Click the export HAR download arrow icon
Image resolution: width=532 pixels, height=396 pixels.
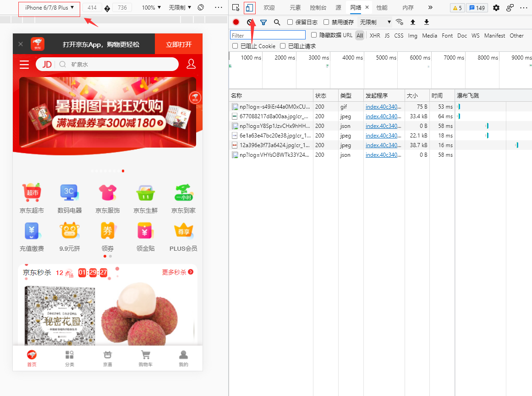pos(427,22)
